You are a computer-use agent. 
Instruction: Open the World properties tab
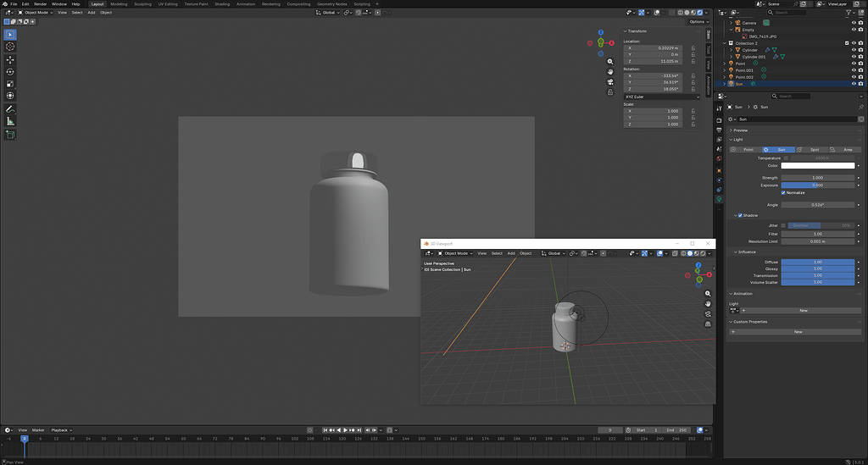[x=719, y=159]
